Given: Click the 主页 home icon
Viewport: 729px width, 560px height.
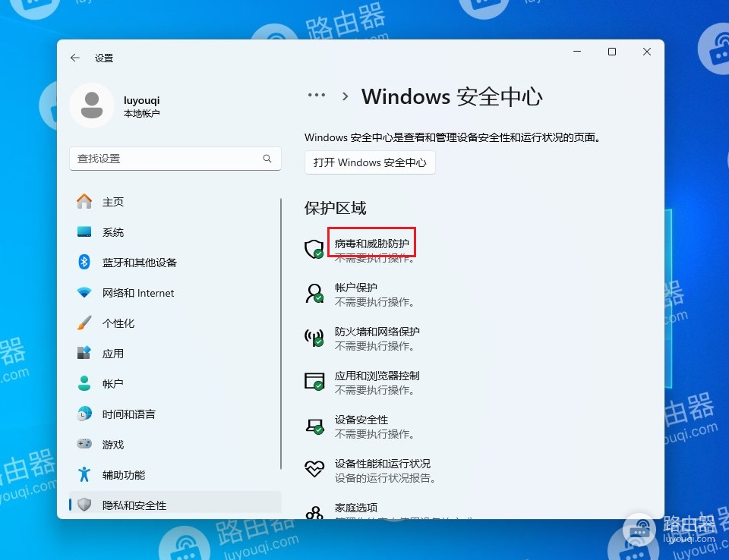Looking at the screenshot, I should (x=84, y=201).
